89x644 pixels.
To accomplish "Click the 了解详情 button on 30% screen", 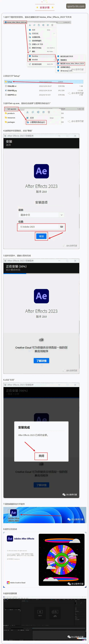I will [41, 361].
